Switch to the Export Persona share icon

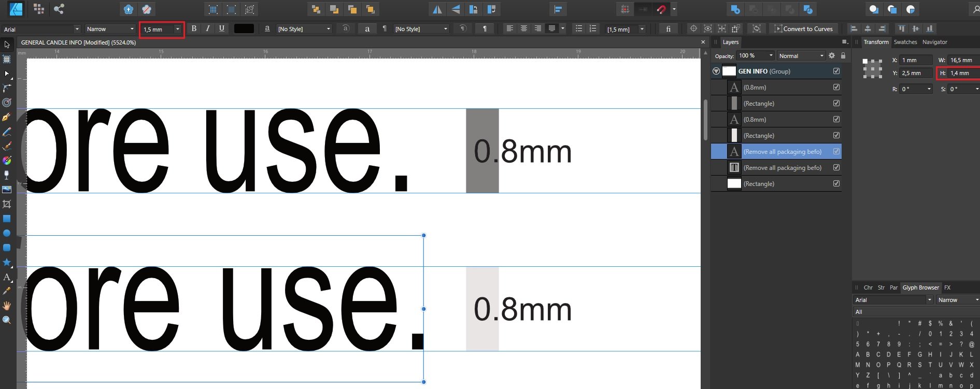(x=59, y=9)
